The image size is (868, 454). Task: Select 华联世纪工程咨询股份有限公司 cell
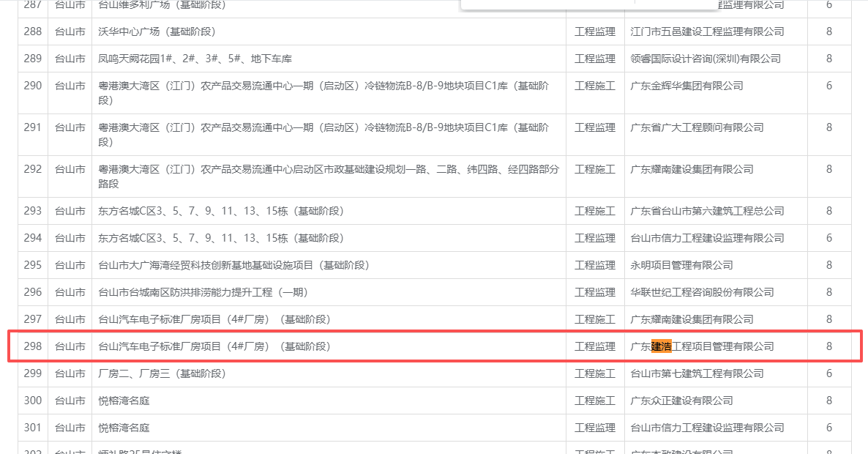click(702, 292)
